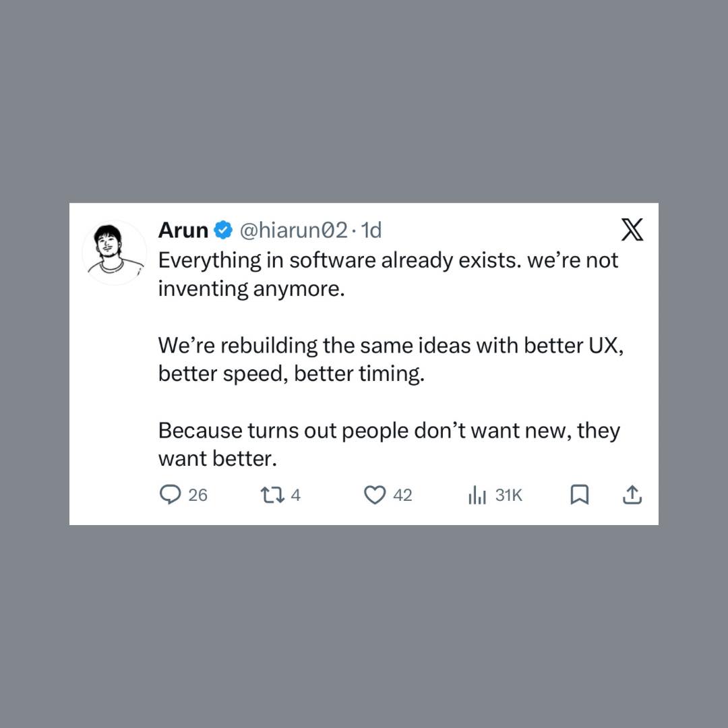Like the tweet with the heart icon
Viewport: 728px width, 728px height.
pyautogui.click(x=374, y=495)
